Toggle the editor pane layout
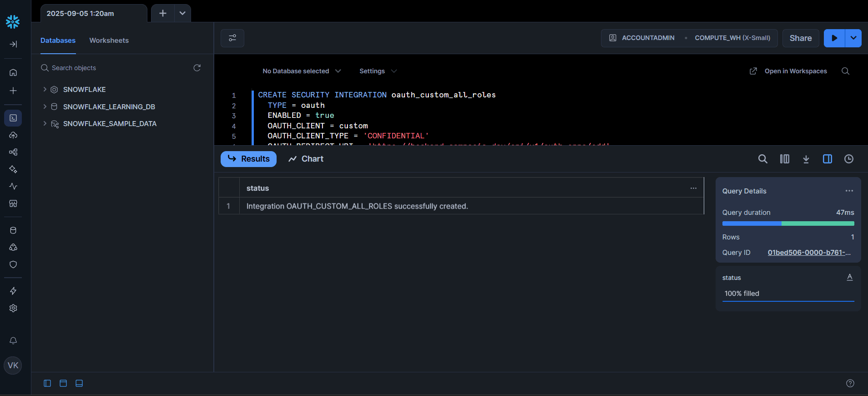Image resolution: width=868 pixels, height=396 pixels. point(63,383)
